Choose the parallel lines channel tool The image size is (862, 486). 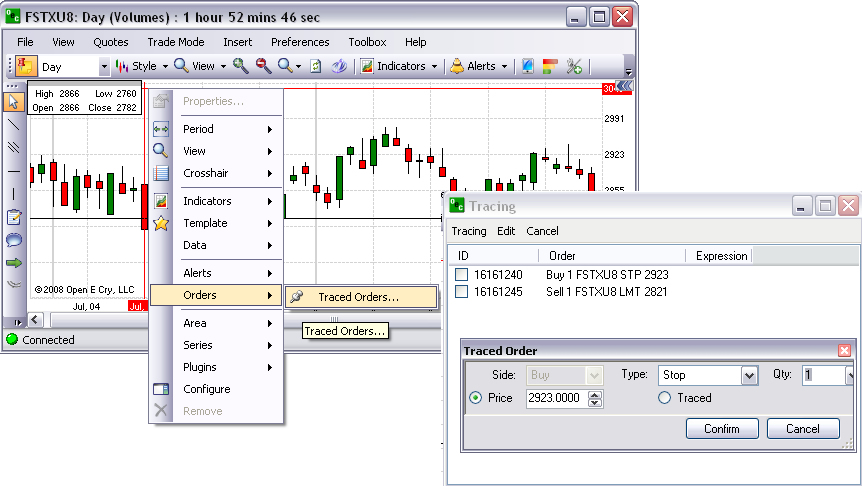14,147
